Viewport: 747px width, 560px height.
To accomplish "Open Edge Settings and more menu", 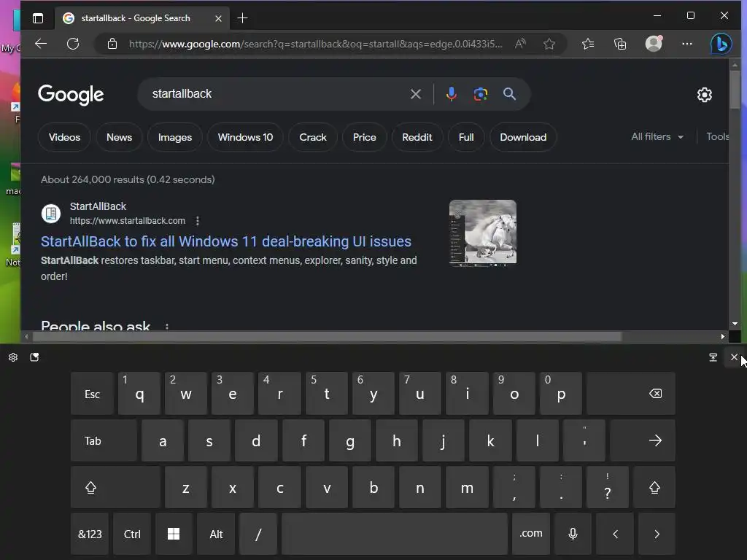I will pyautogui.click(x=687, y=44).
